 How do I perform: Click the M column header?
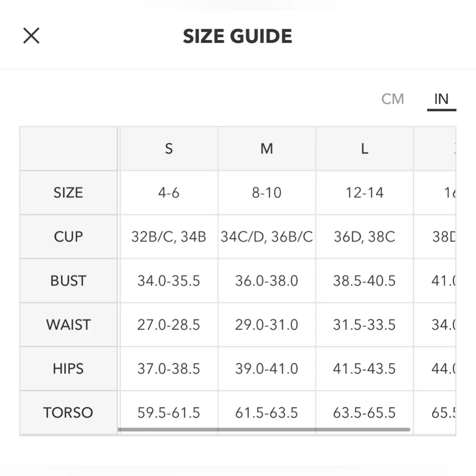[x=267, y=149]
